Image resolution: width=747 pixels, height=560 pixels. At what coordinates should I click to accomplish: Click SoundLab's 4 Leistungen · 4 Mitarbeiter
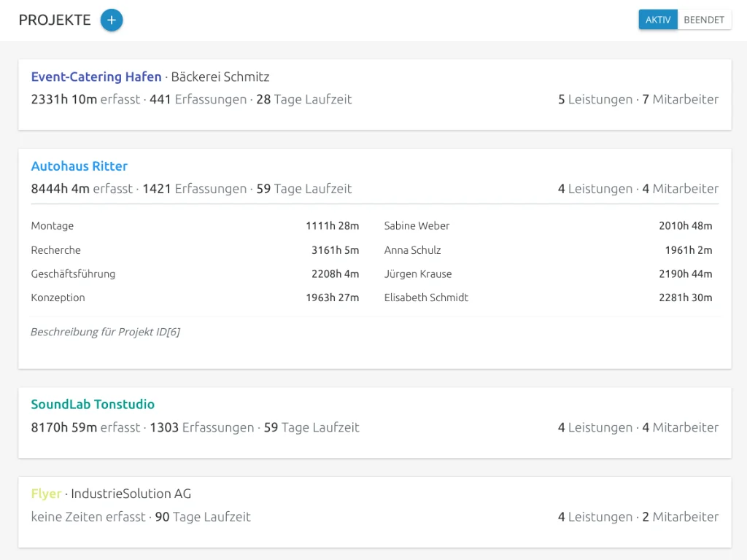point(638,427)
